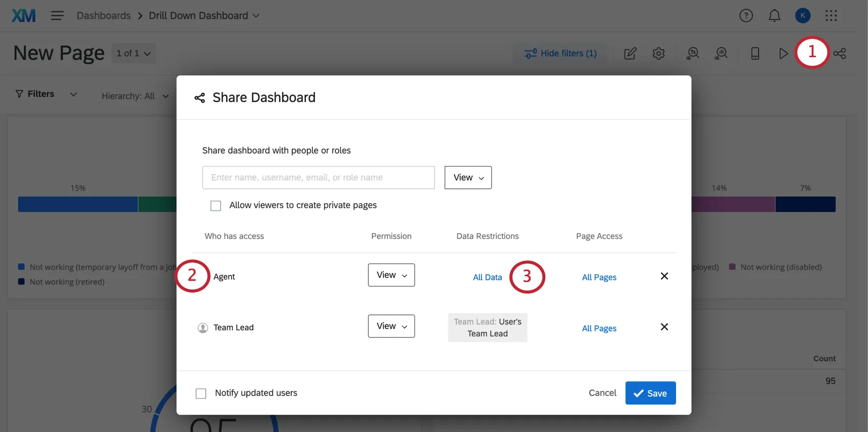Viewport: 868px width, 432px height.
Task: Click the name, username, or email field
Action: click(x=318, y=178)
